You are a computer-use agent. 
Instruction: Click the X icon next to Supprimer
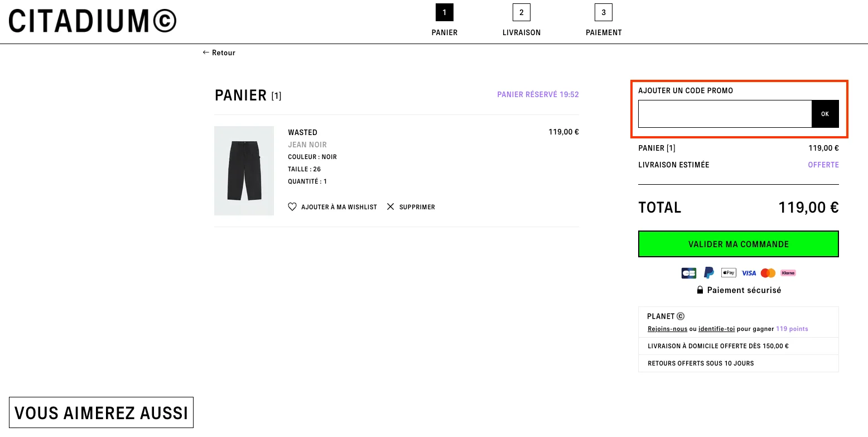click(390, 207)
